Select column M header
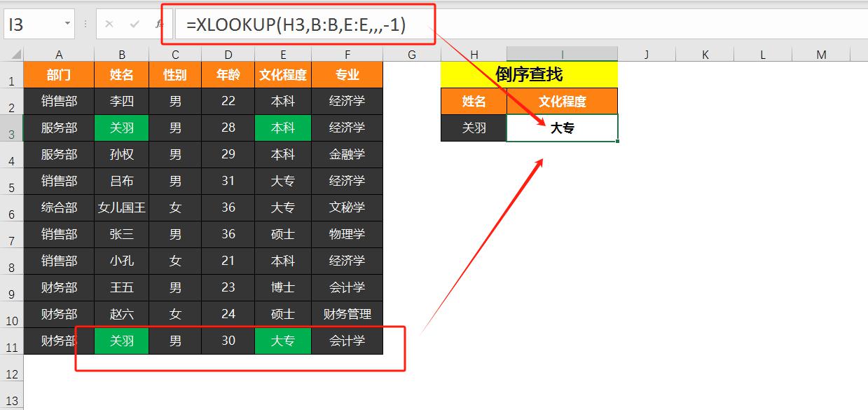868x410 pixels. (x=822, y=55)
